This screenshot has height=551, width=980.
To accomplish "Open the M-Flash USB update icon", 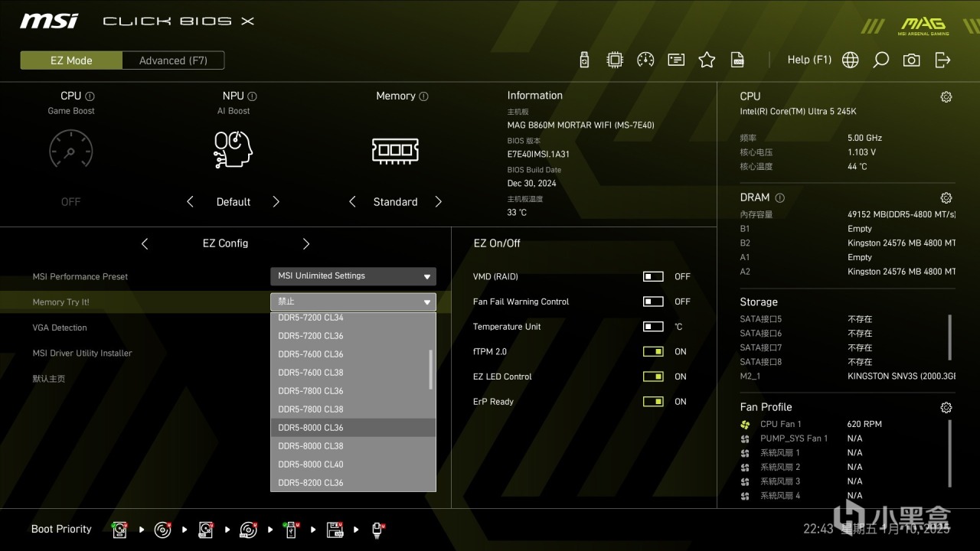I will pos(584,60).
